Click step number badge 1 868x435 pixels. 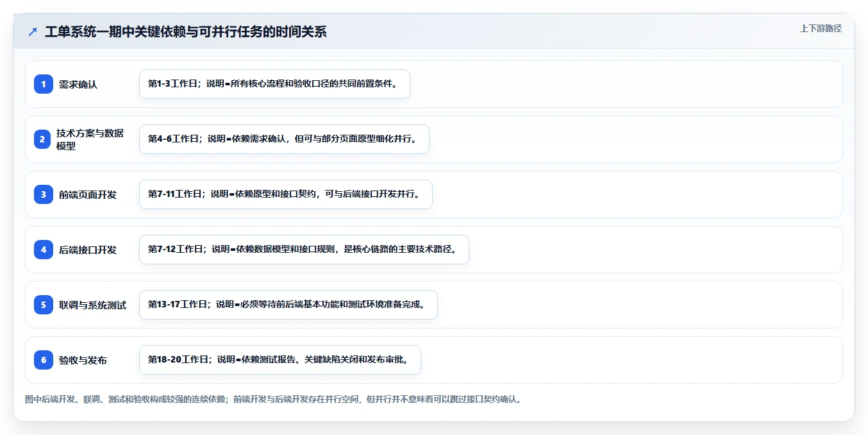44,84
